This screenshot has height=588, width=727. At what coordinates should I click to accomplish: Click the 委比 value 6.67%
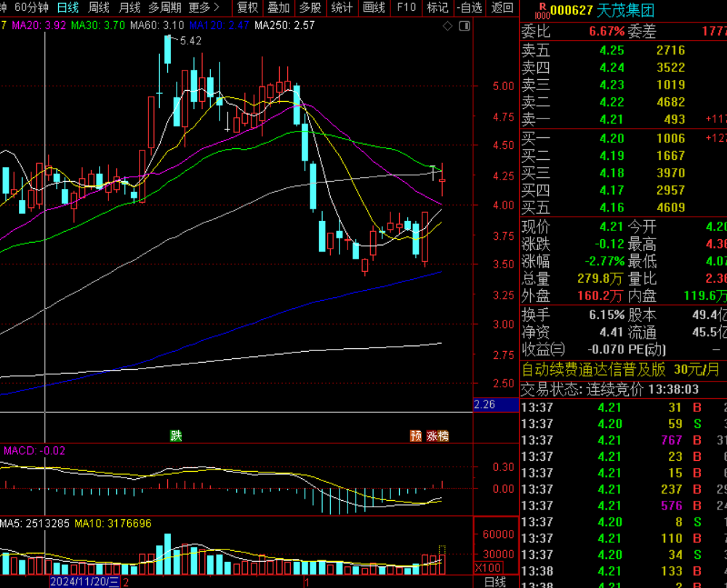coord(607,31)
